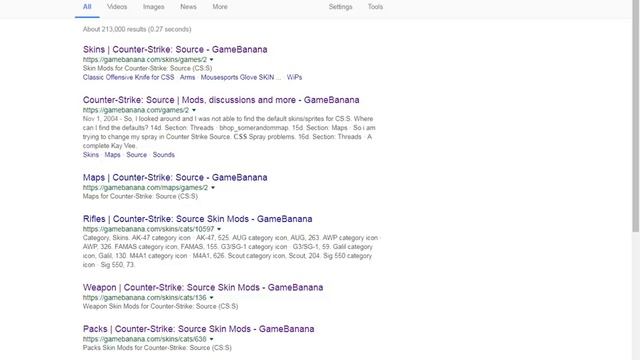Open 'Classic Offensive Knife for CSS' sublink

[x=129, y=77]
